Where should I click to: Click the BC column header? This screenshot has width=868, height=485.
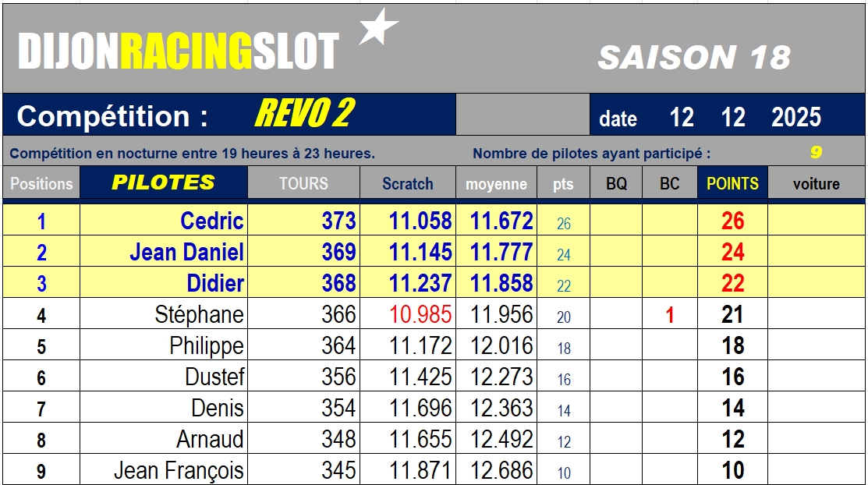pos(669,184)
